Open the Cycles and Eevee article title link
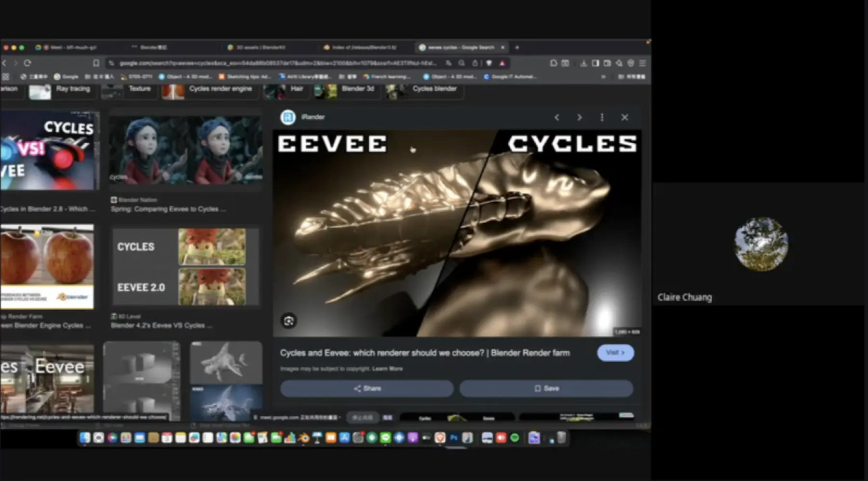The width and height of the screenshot is (868, 481). [x=425, y=353]
